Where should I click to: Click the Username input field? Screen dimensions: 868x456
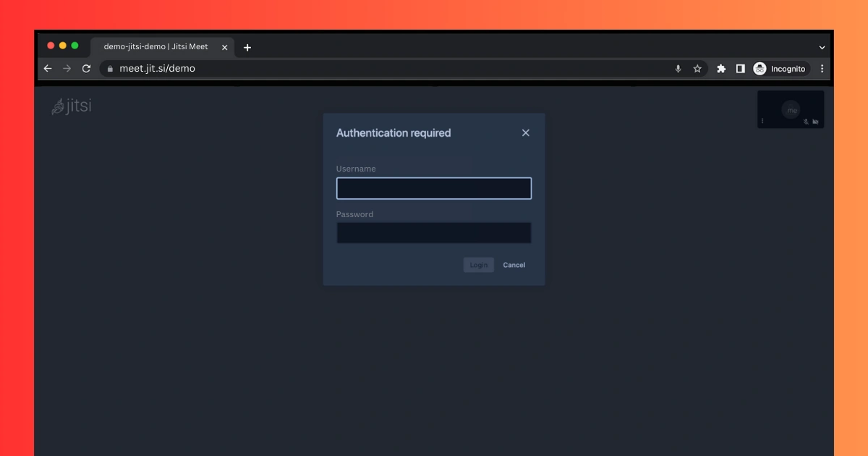point(434,187)
